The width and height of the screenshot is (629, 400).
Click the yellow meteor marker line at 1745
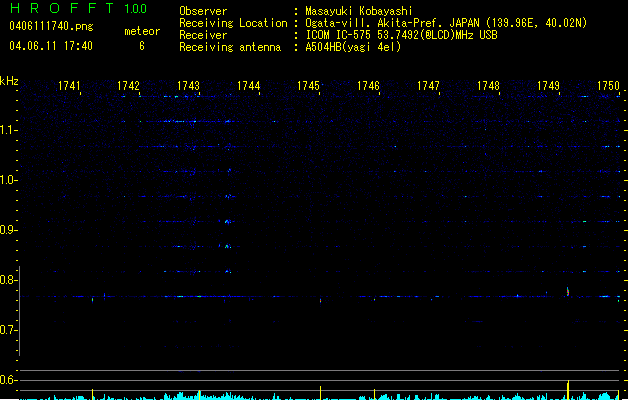pos(320,393)
